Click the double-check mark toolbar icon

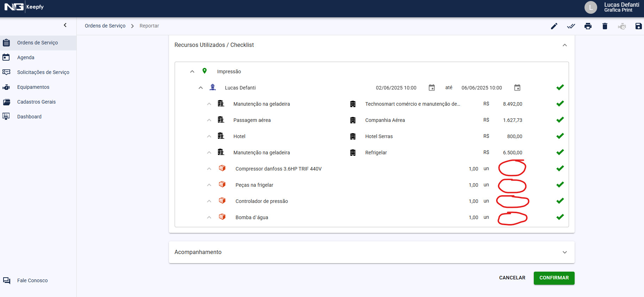click(x=571, y=26)
